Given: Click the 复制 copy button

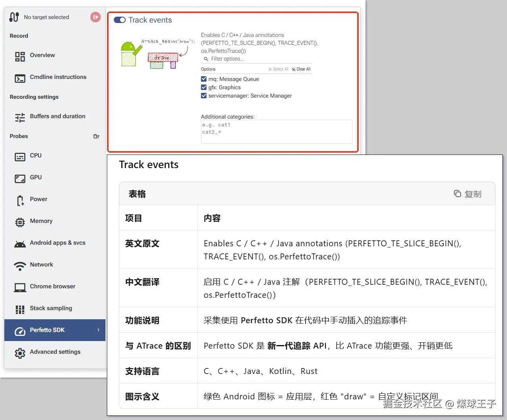Looking at the screenshot, I should pos(468,194).
